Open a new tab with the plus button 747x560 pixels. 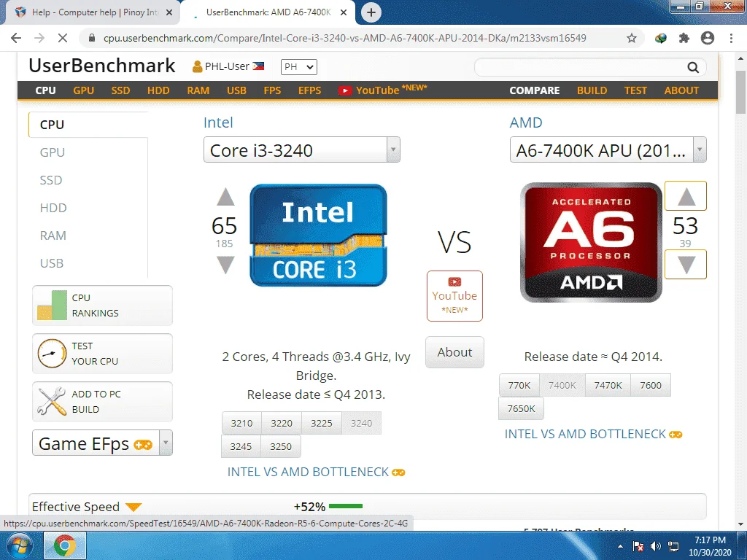(x=371, y=12)
